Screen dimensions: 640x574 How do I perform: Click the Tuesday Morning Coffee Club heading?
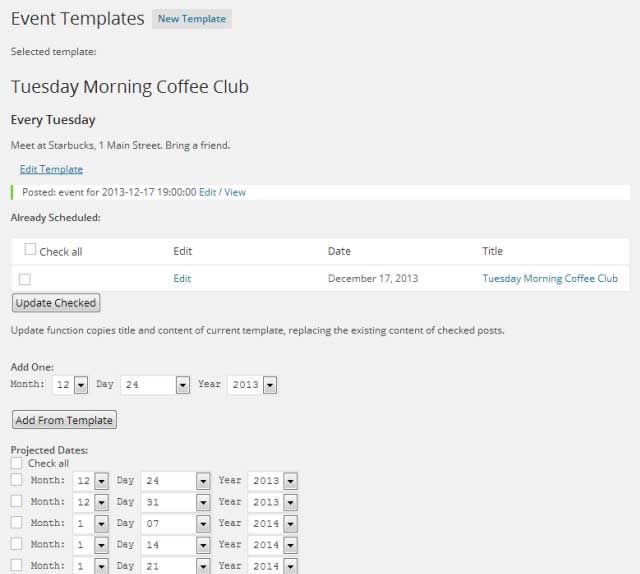tap(130, 87)
